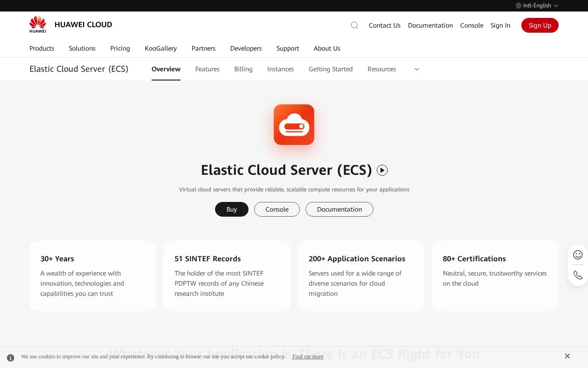
Task: Click the Elastic Cloud Server (ECS) sub-nav title
Action: pyautogui.click(x=79, y=69)
